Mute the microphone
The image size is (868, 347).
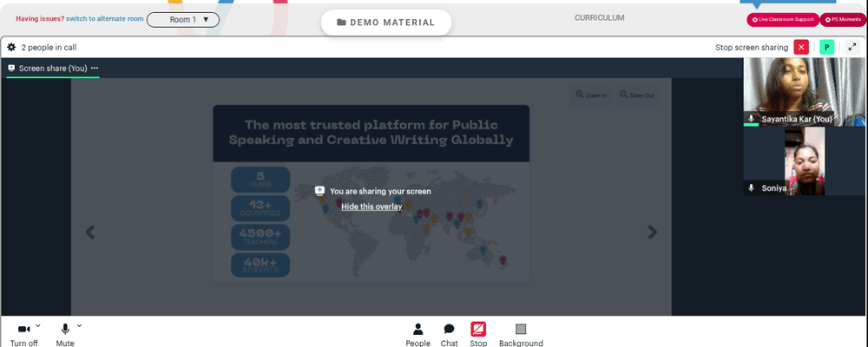point(65,336)
